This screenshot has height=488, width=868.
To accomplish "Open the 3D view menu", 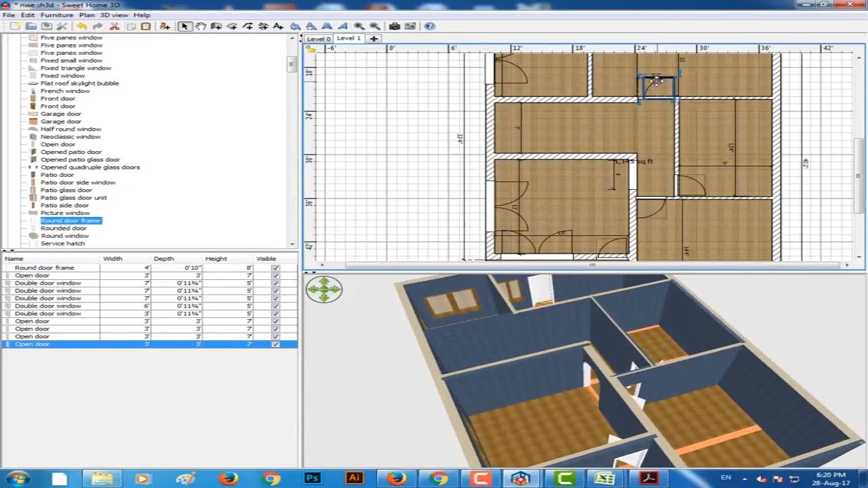I will 115,15.
